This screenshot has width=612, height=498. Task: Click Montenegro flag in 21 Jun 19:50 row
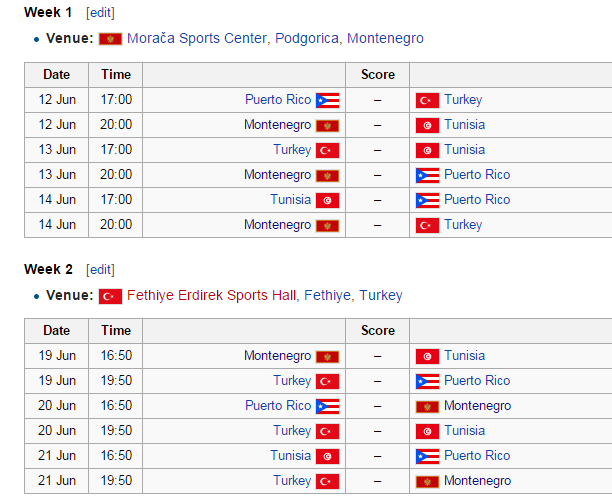point(427,482)
